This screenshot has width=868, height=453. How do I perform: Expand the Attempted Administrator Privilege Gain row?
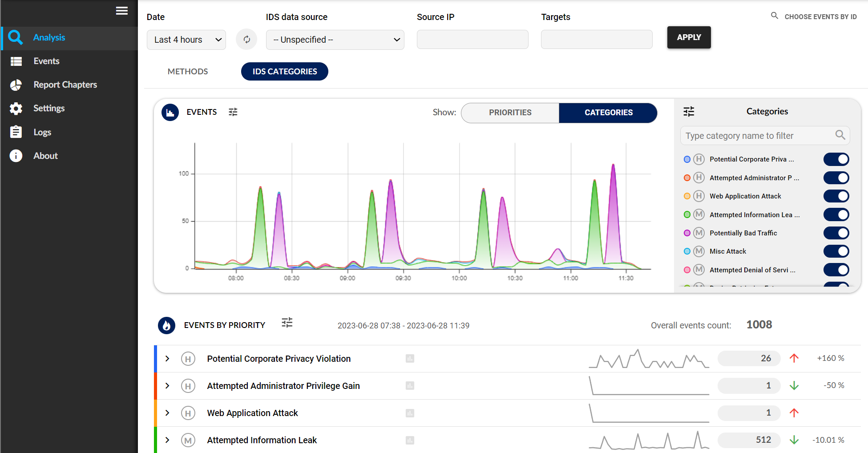[167, 386]
